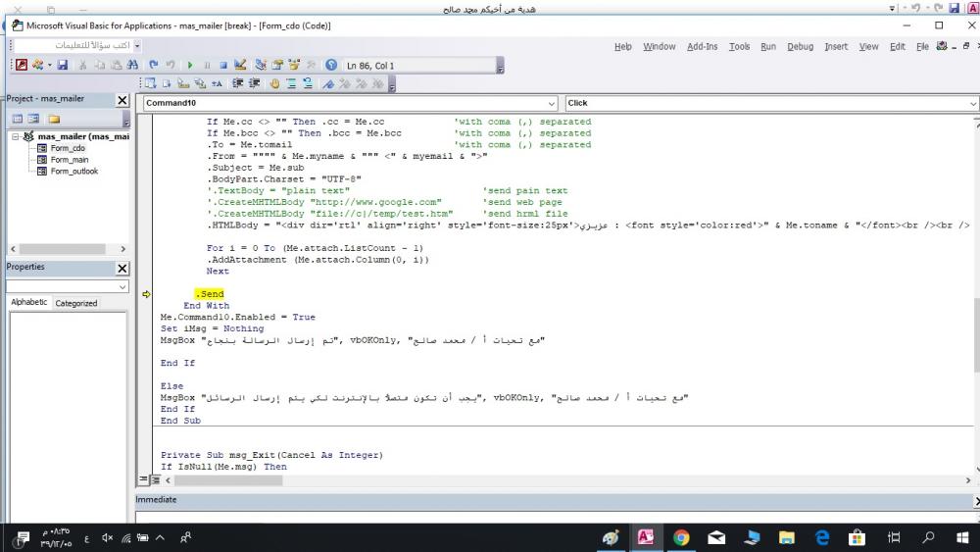Open the Insert Module dropdown arrow
The height and width of the screenshot is (552, 980).
[x=49, y=65]
